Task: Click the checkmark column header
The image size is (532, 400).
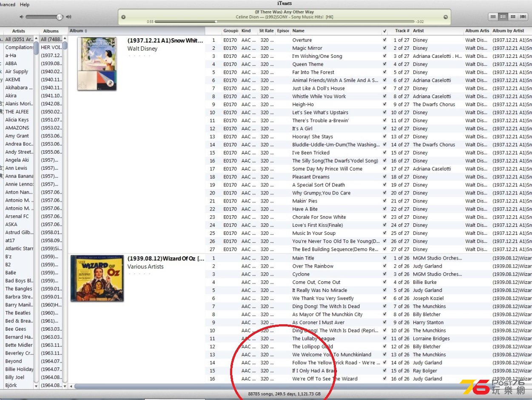Action: 385,31
